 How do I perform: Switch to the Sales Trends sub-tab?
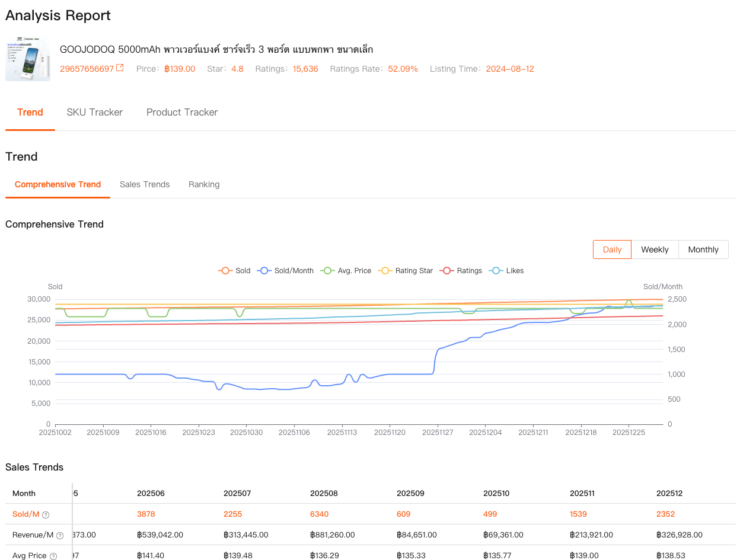pos(145,184)
